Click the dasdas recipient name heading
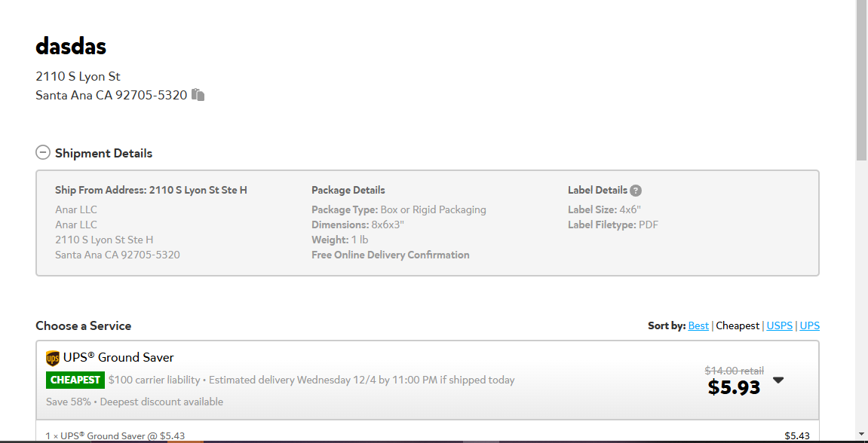Viewport: 868px width, 443px height. [71, 47]
